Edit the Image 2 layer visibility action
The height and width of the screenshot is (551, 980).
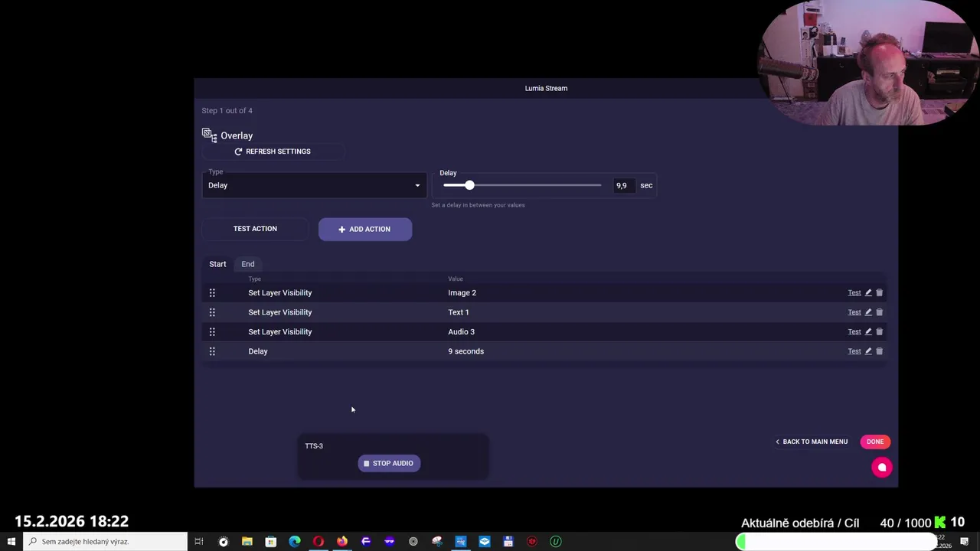click(868, 292)
